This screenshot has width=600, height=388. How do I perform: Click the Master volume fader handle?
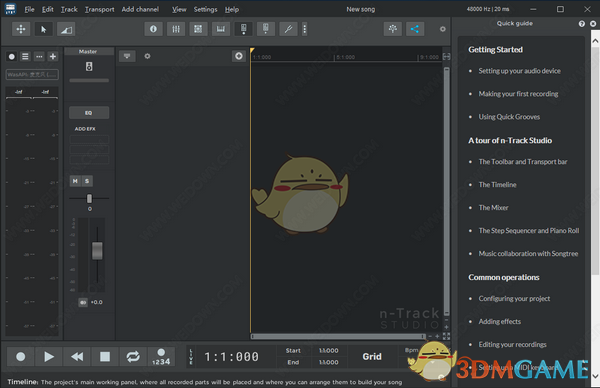[x=97, y=251]
